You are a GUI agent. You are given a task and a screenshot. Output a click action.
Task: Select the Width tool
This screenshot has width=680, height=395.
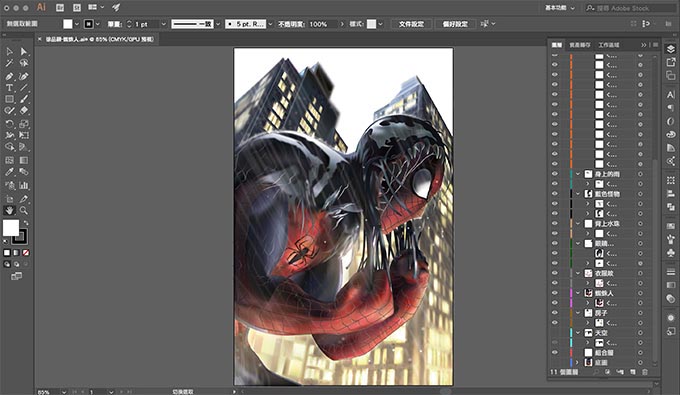(x=9, y=135)
